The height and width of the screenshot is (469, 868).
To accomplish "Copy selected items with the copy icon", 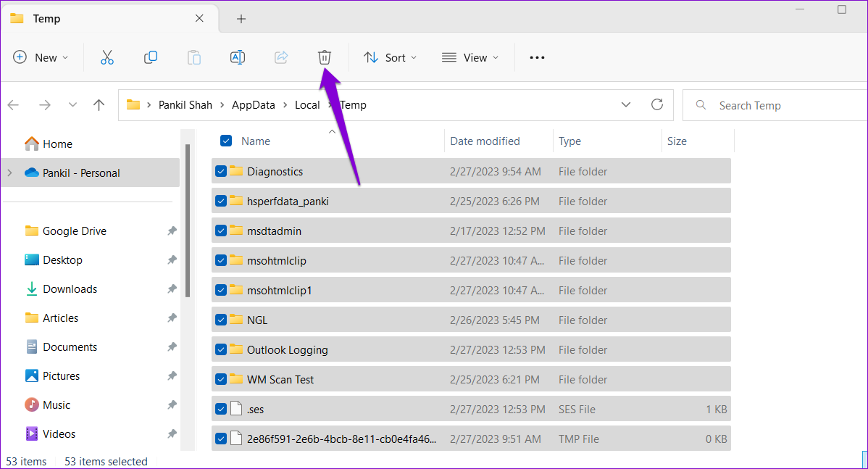I will (150, 57).
